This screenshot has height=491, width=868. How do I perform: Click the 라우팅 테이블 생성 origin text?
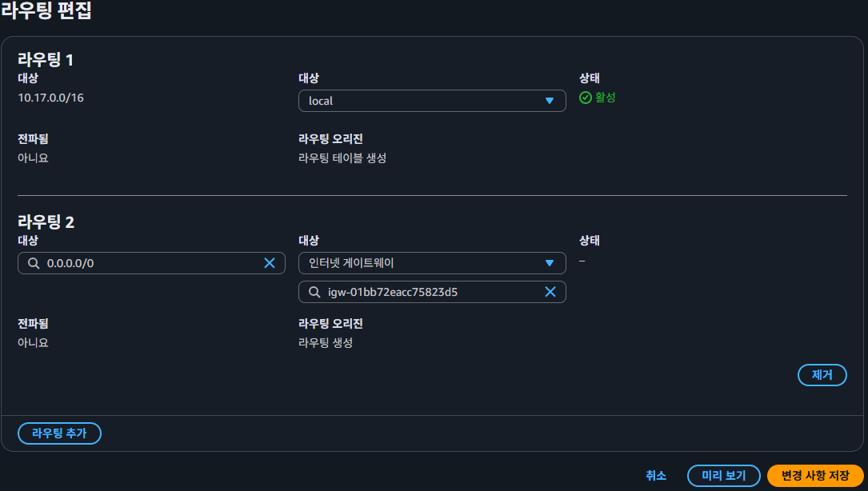pos(342,158)
